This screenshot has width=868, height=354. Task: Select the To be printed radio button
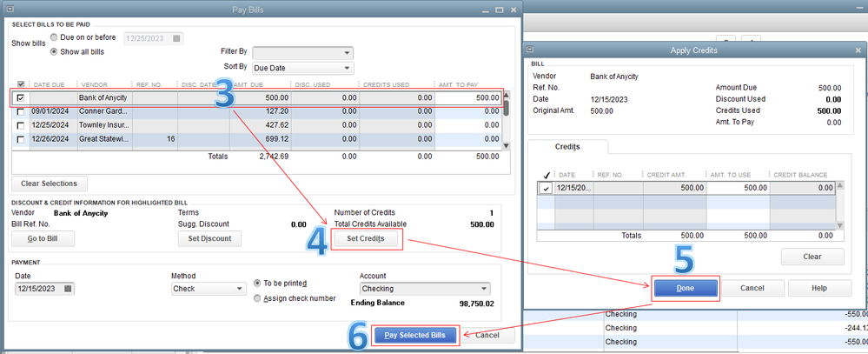[x=257, y=283]
